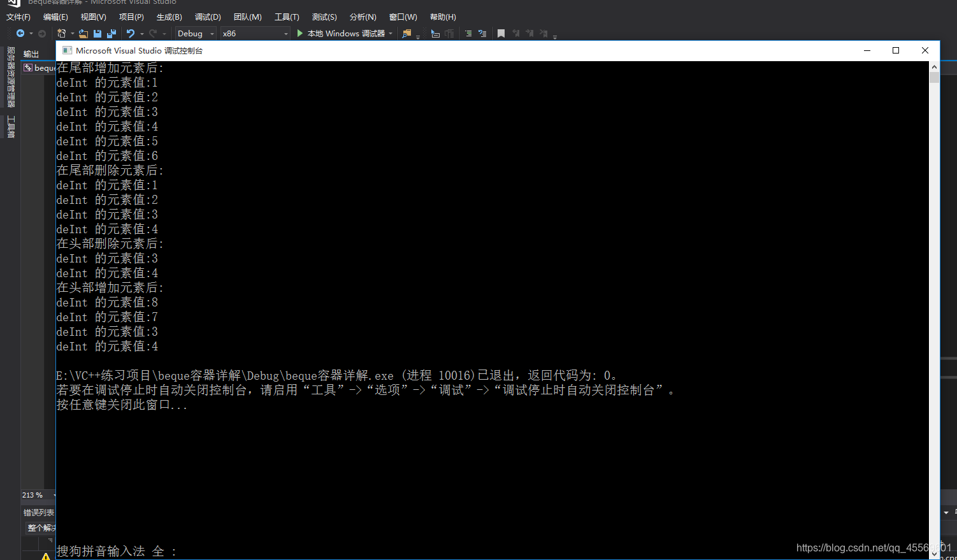Open the Debug configuration dropdown
Image resolution: width=957 pixels, height=560 pixels.
coord(196,33)
